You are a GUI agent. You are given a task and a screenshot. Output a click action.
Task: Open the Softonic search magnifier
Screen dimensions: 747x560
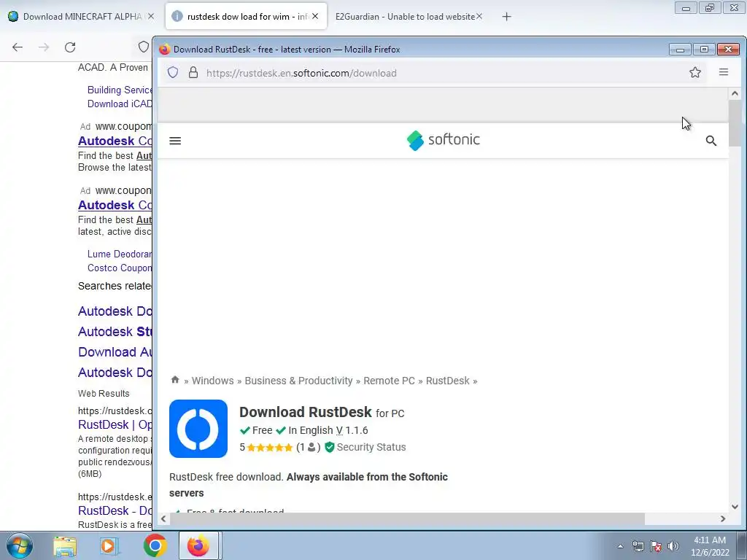(711, 141)
